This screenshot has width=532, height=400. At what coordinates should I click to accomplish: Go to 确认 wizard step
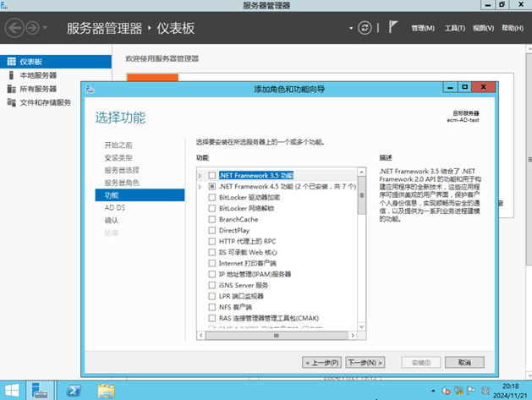pyautogui.click(x=112, y=221)
